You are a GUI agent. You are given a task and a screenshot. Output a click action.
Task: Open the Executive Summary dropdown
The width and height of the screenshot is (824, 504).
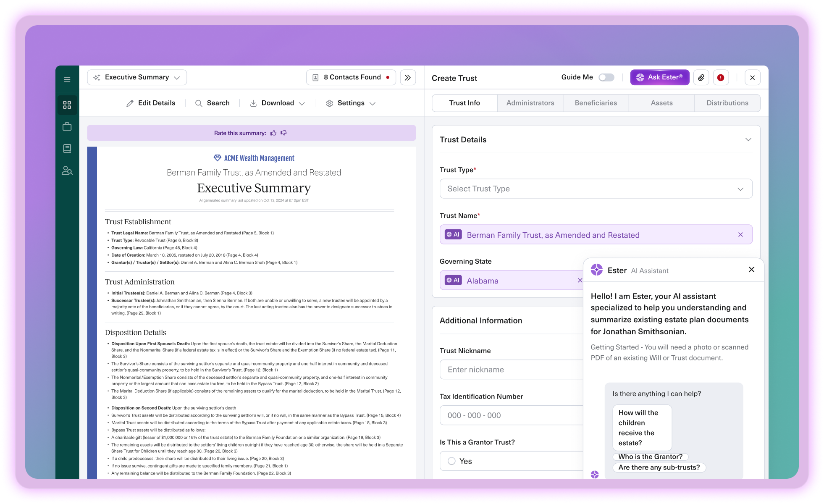pyautogui.click(x=137, y=78)
